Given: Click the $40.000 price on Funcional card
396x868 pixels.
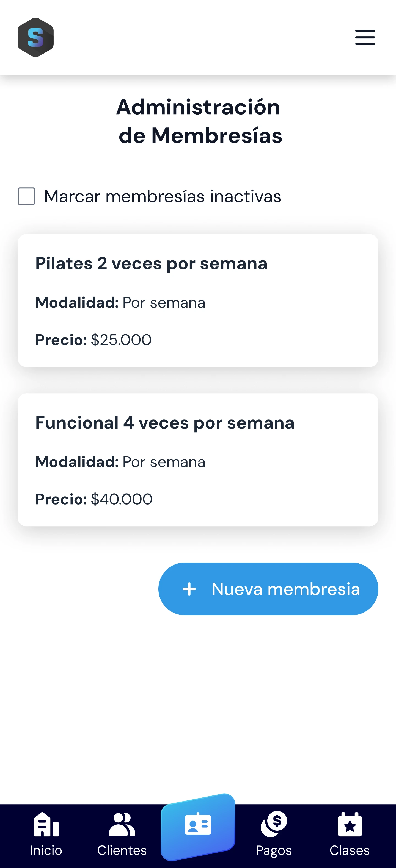Looking at the screenshot, I should 122,499.
